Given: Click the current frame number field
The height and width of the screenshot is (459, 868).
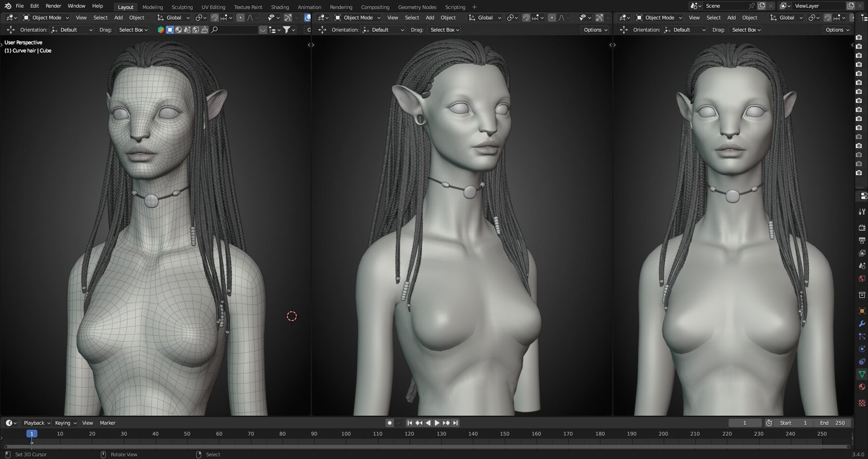Looking at the screenshot, I should 745,423.
